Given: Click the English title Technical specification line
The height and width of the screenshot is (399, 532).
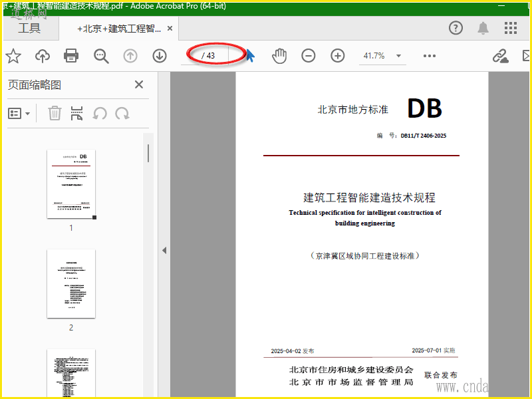Looking at the screenshot, I should tap(365, 213).
